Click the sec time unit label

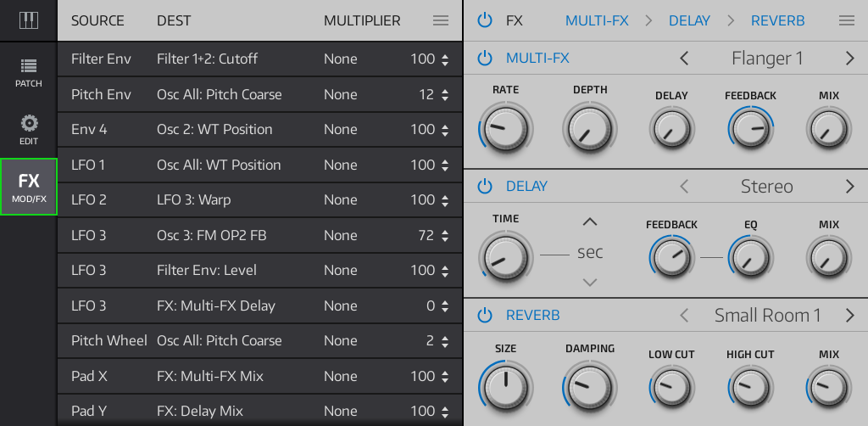590,253
